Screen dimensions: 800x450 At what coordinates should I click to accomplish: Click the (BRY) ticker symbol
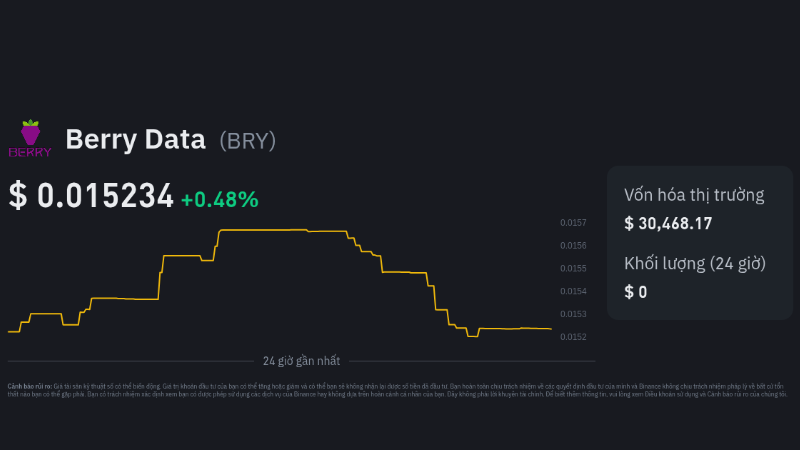247,141
